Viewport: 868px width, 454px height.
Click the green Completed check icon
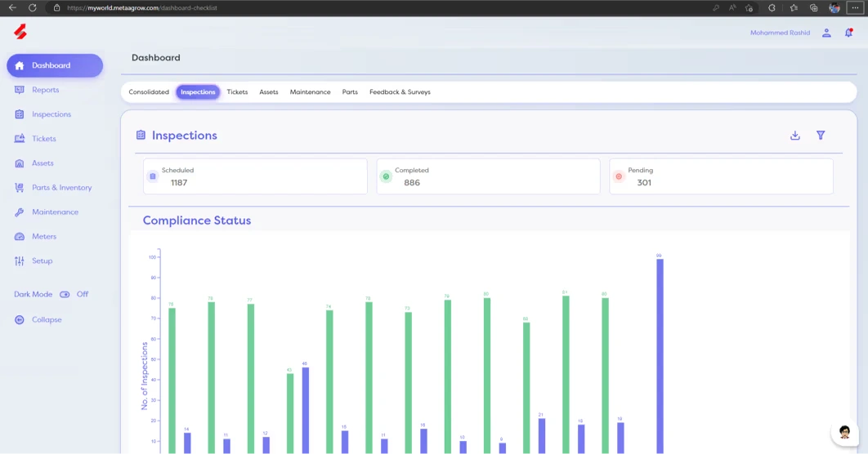(386, 176)
